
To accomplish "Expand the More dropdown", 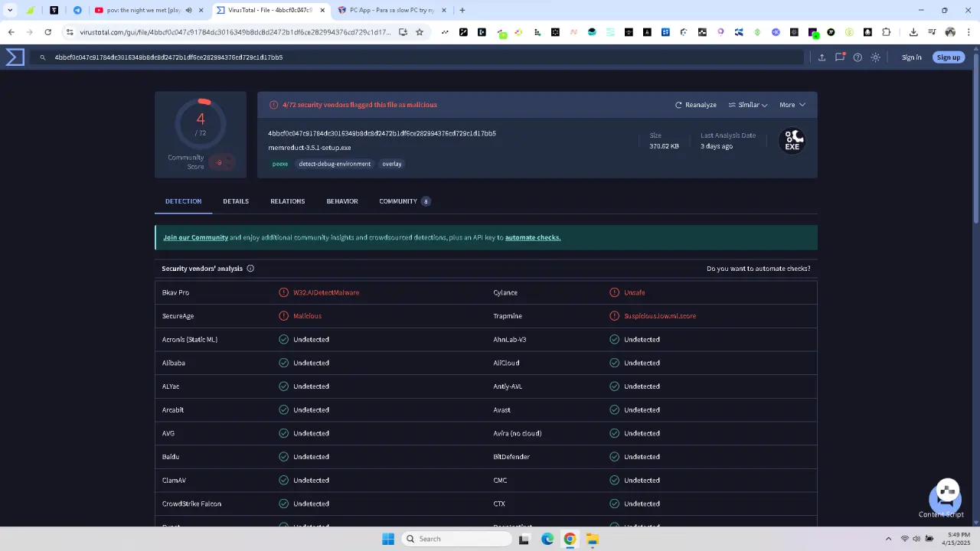I will 792,105.
